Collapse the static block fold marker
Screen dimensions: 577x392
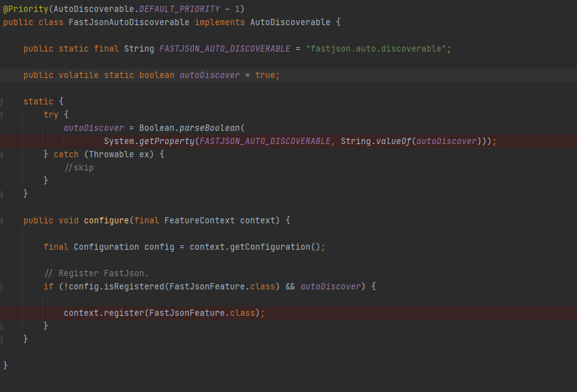point(2,101)
